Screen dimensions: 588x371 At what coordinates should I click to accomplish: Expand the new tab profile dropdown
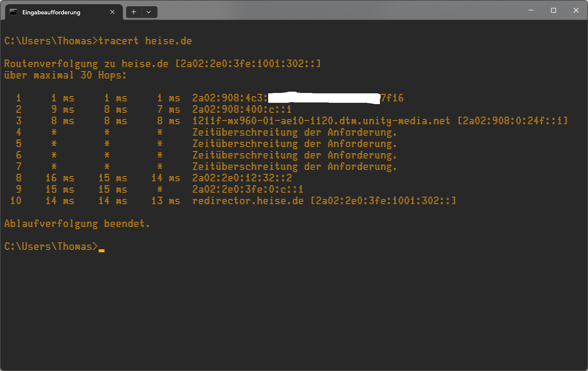[149, 12]
